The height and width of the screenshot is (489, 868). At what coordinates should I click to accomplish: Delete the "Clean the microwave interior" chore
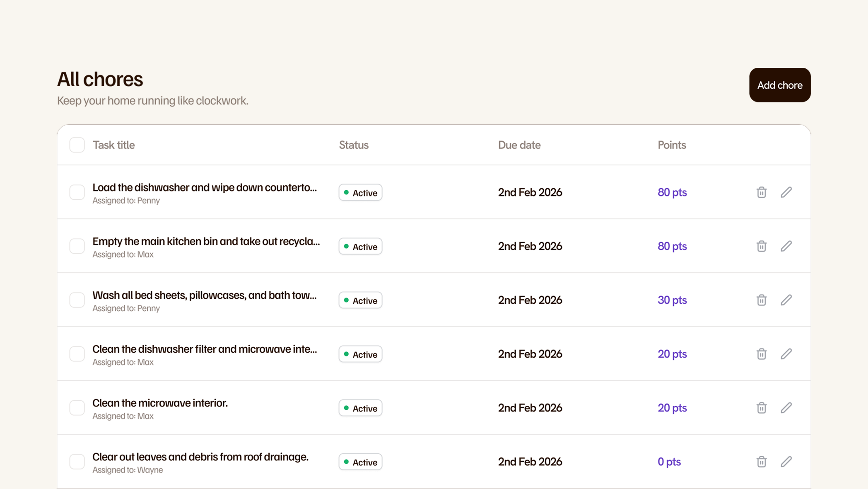coord(761,408)
